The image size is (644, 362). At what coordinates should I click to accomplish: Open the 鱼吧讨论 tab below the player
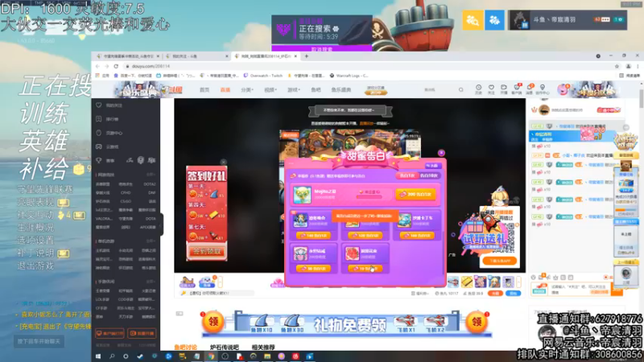186,348
